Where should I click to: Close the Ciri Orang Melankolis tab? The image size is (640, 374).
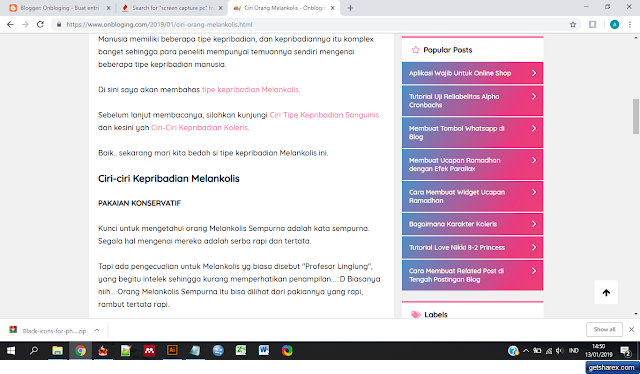333,8
